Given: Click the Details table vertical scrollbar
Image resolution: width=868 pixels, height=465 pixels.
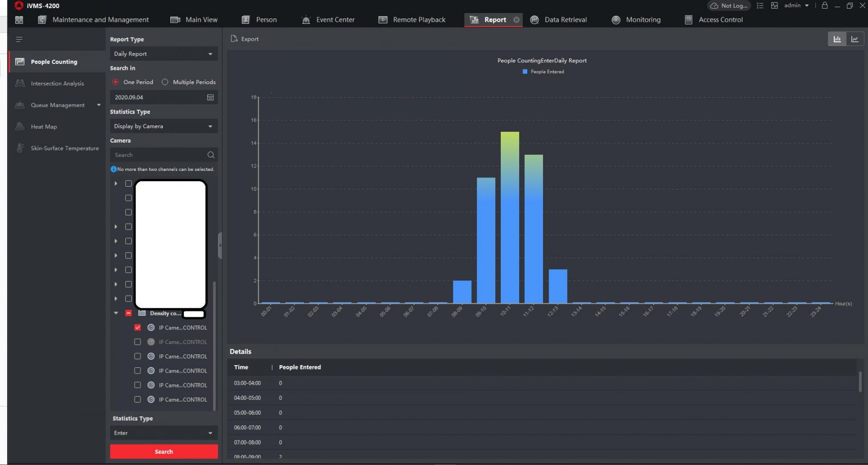Looking at the screenshot, I should click(860, 381).
